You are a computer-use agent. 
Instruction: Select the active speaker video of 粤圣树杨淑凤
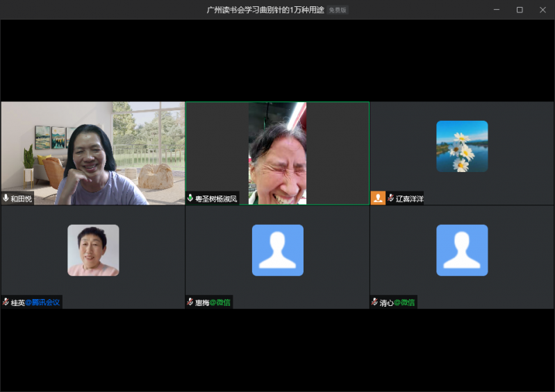tap(277, 153)
